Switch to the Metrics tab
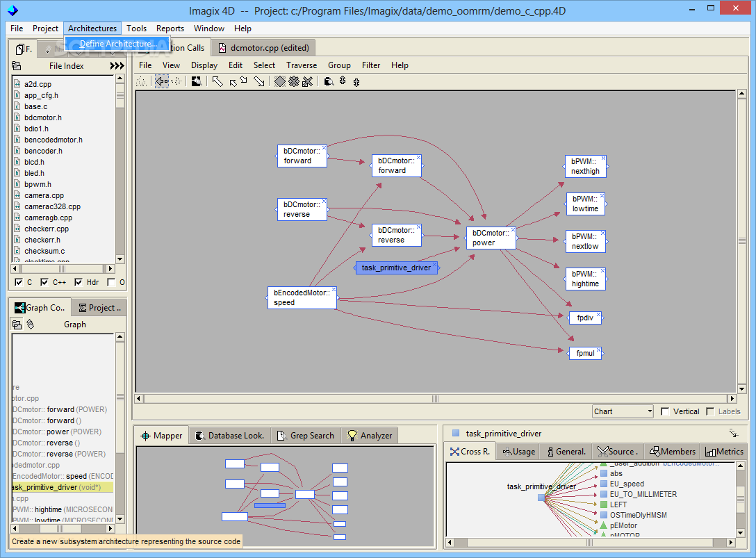The width and height of the screenshot is (756, 558). click(724, 452)
